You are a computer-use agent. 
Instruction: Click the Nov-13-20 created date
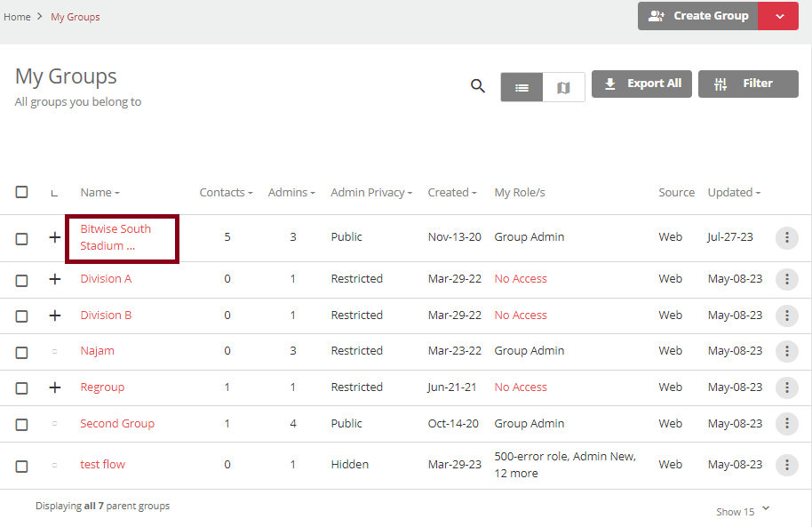[454, 236]
